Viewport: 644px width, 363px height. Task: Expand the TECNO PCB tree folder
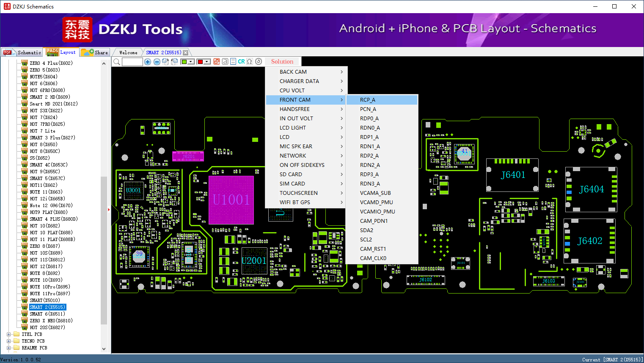click(8, 341)
